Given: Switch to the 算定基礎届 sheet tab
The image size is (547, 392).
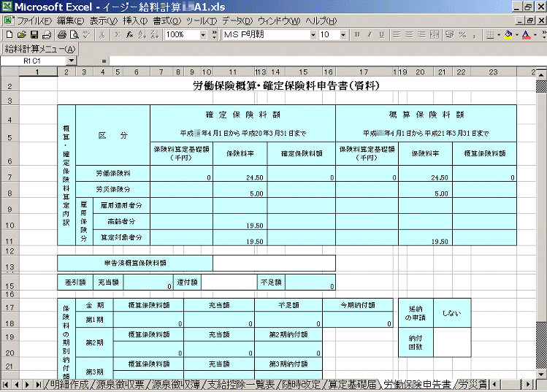Looking at the screenshot, I should (352, 384).
